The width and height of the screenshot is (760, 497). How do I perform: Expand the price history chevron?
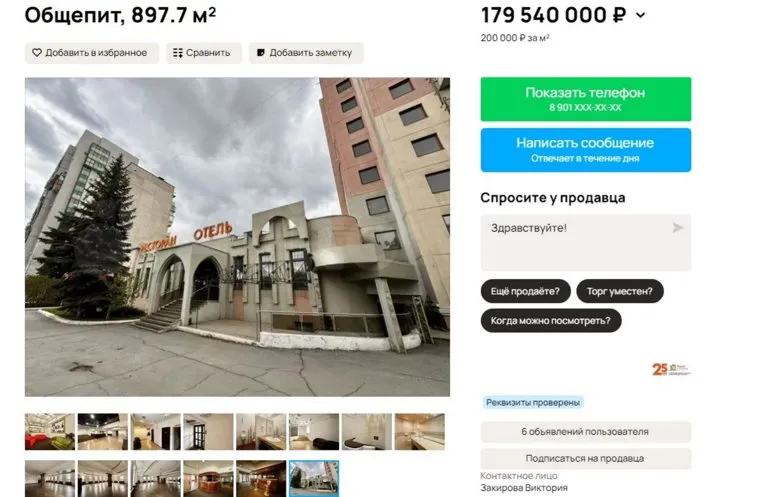click(640, 16)
